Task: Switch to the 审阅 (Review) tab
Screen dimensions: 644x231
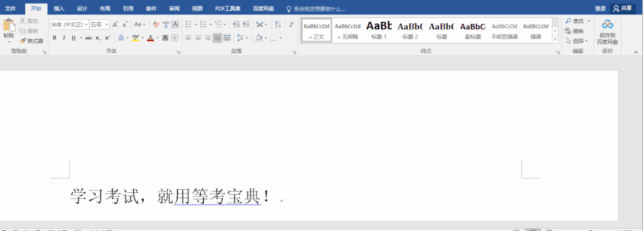Action: click(174, 8)
